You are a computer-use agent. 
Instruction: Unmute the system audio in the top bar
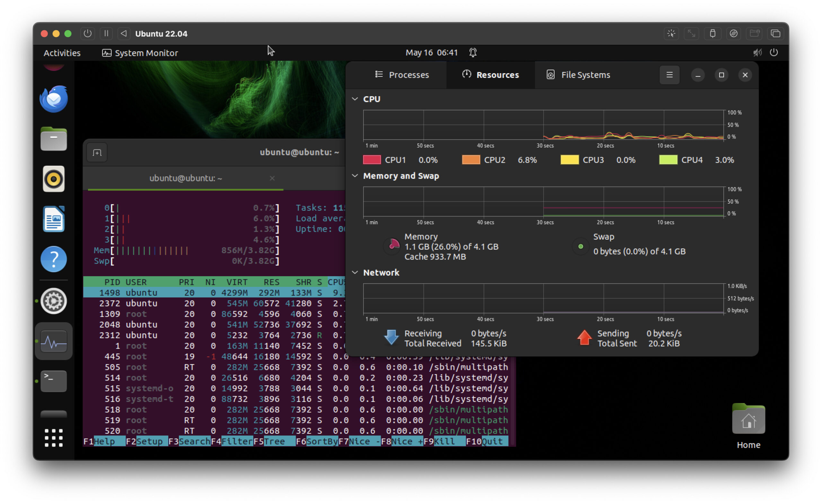[757, 52]
